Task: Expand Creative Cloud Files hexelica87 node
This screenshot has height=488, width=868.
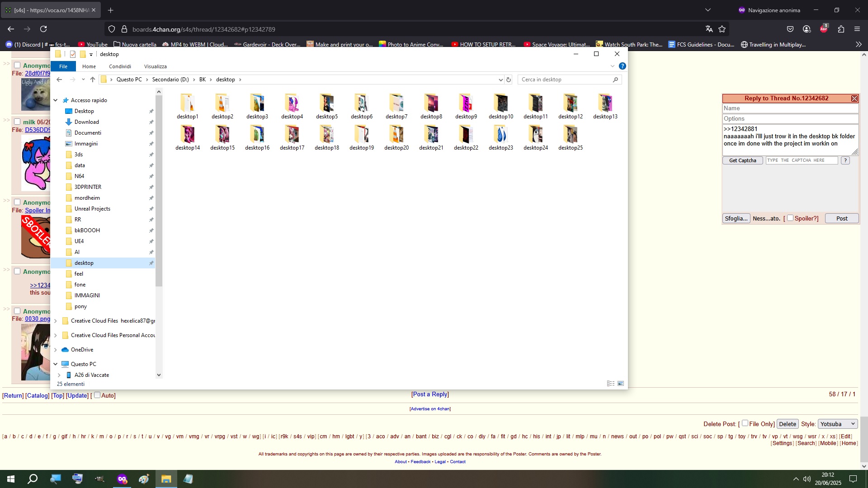Action: (x=56, y=321)
